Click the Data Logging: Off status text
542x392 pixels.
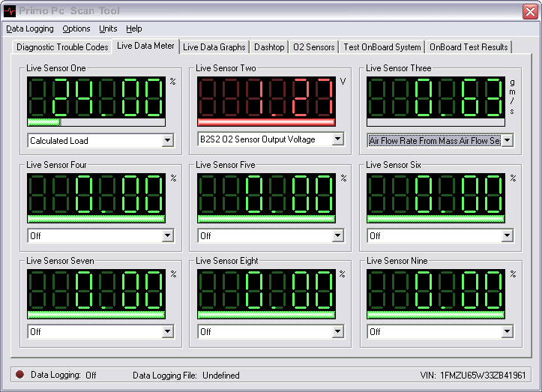point(64,375)
